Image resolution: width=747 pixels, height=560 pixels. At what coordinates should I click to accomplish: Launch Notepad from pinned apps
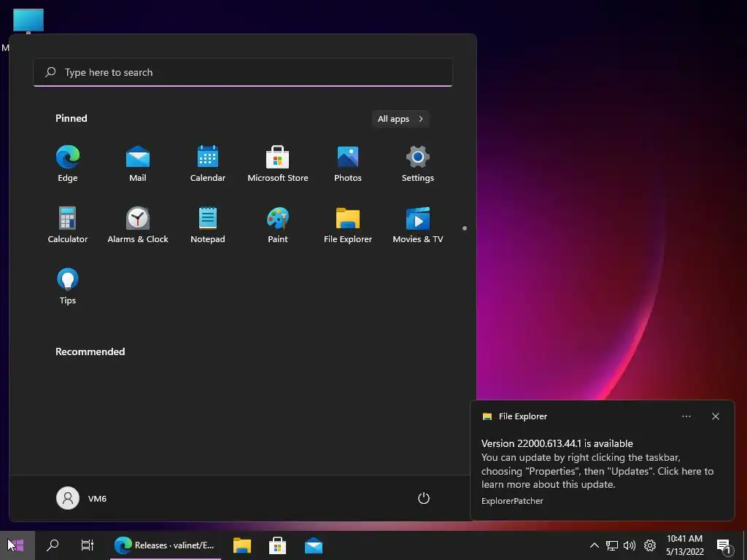click(208, 226)
